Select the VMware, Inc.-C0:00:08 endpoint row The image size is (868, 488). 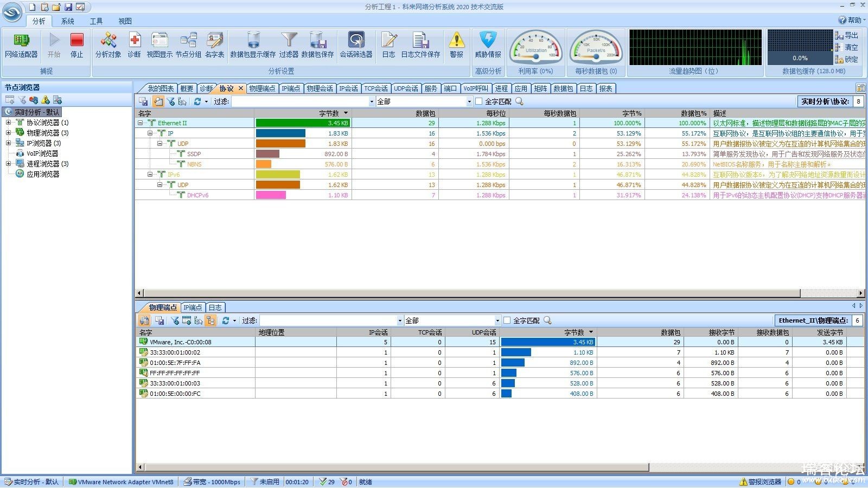pyautogui.click(x=500, y=342)
